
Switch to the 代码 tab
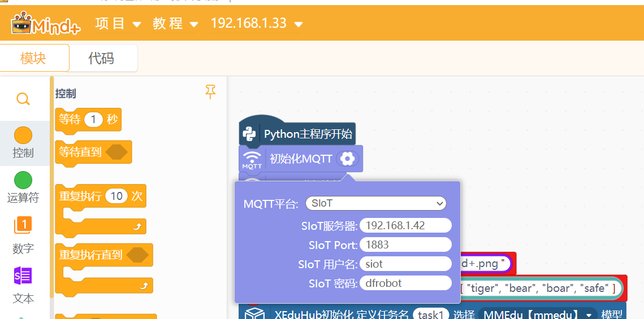pyautogui.click(x=101, y=58)
